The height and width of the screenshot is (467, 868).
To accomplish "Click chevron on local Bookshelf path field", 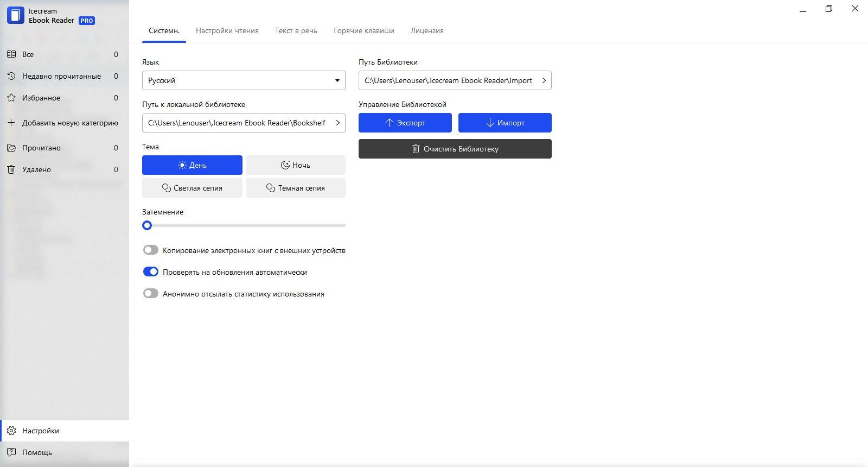I will tap(337, 123).
